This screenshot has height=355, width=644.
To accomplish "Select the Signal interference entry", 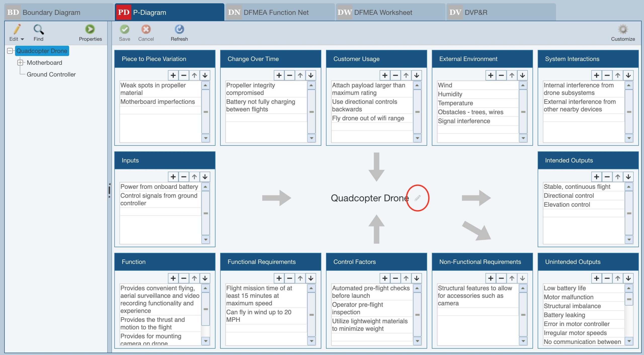I will tap(464, 121).
